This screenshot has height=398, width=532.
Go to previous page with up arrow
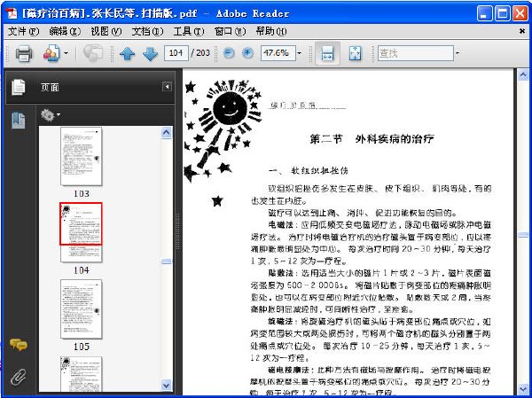(127, 53)
